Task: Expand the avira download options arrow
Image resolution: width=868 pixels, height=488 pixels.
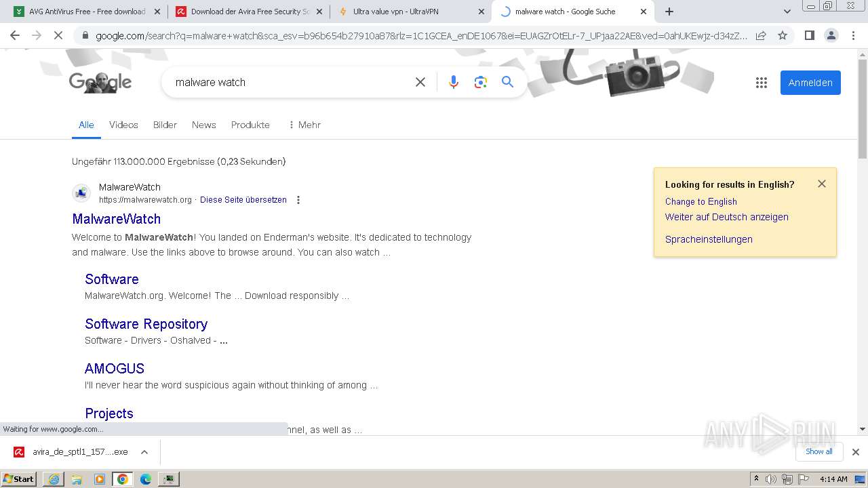Action: coord(144,452)
